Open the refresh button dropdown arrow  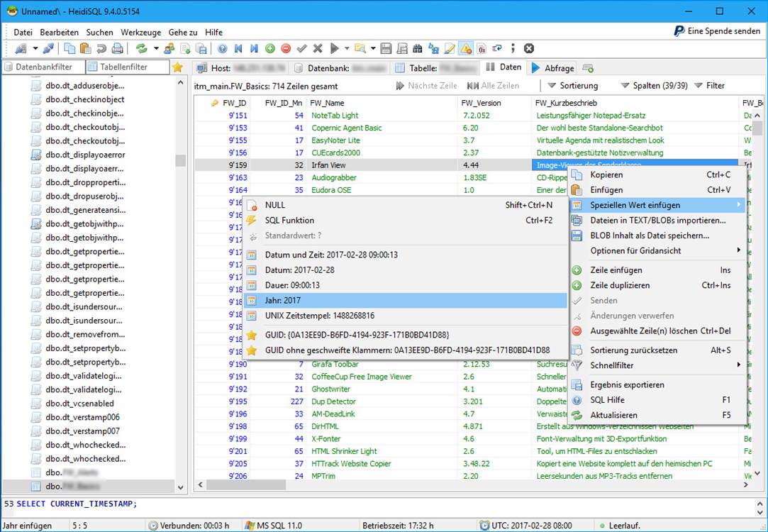pyautogui.click(x=156, y=48)
